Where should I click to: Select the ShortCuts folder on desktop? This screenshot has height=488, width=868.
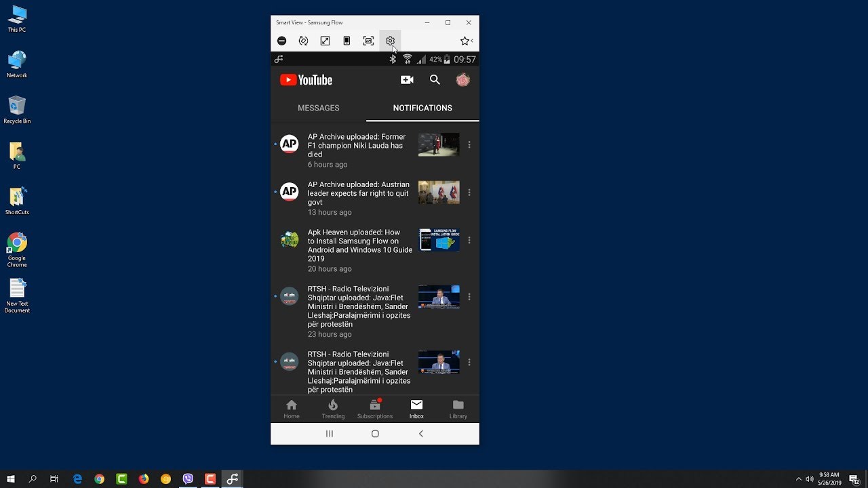point(17,201)
